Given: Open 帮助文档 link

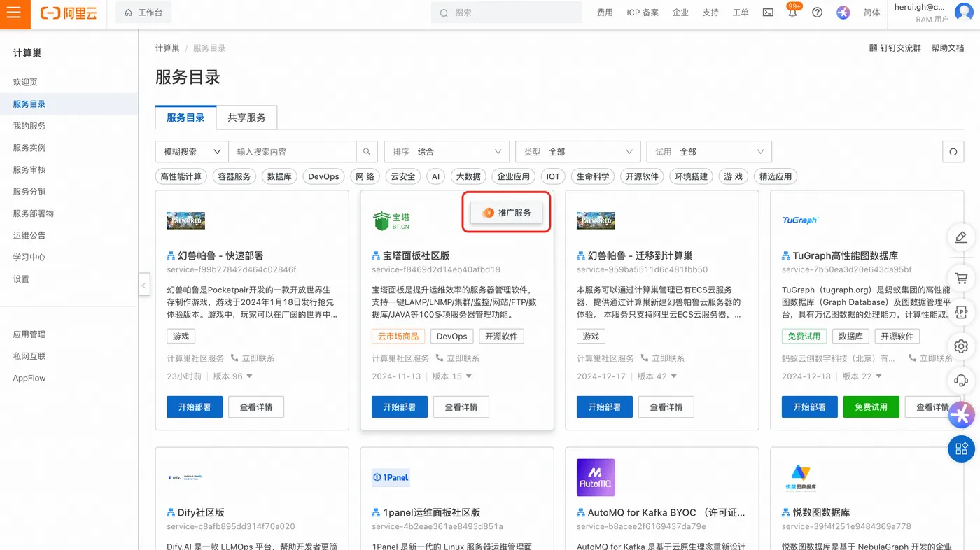Looking at the screenshot, I should (948, 48).
